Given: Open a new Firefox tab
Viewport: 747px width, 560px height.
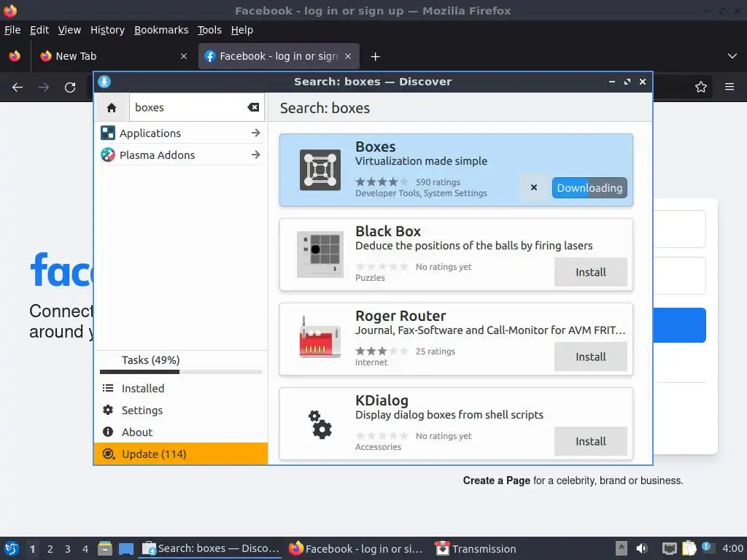Looking at the screenshot, I should click(376, 57).
